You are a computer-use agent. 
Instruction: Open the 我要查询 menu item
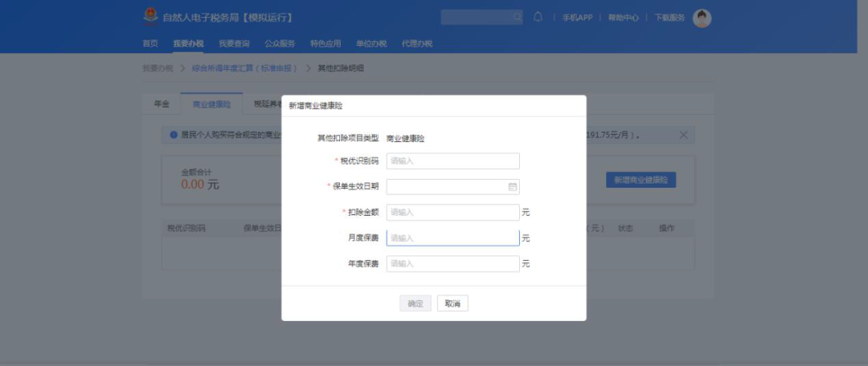coord(234,43)
